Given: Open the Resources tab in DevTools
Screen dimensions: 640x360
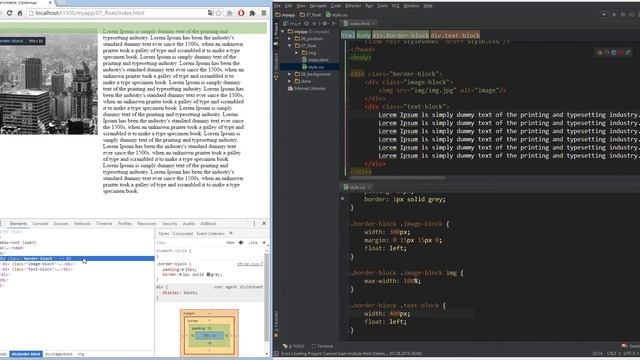Looking at the screenshot, I should point(147,224).
